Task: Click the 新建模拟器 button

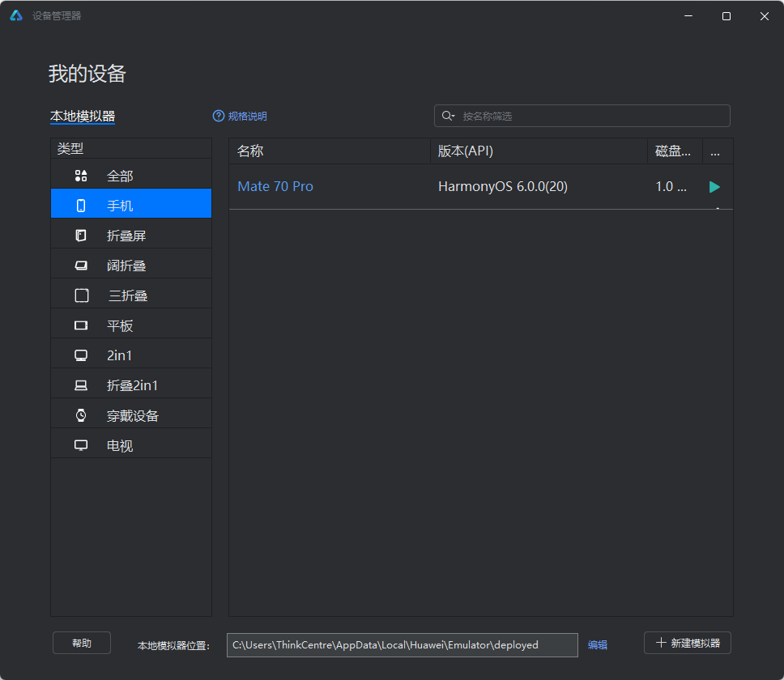Action: (x=688, y=643)
